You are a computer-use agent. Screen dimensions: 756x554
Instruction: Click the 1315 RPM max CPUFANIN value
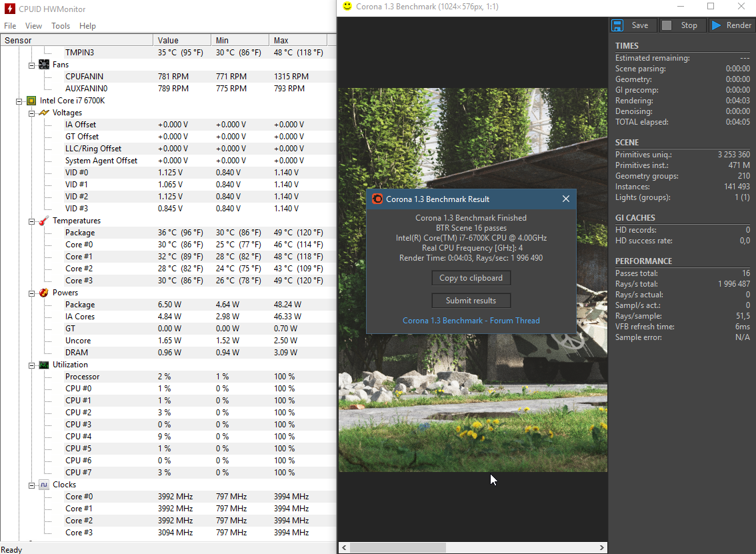click(291, 76)
